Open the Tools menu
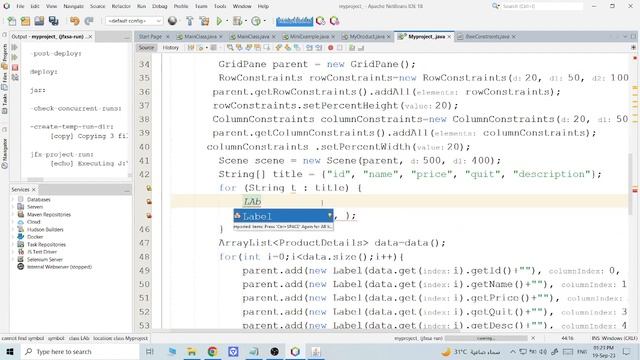Viewport: 640px width, 360px height. pos(220,7)
